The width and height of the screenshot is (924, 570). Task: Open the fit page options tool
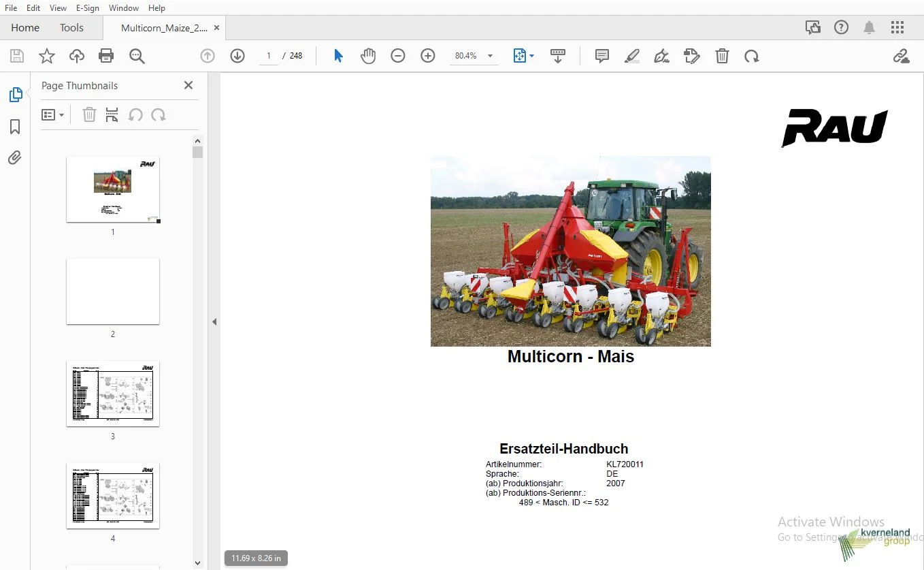[x=523, y=56]
